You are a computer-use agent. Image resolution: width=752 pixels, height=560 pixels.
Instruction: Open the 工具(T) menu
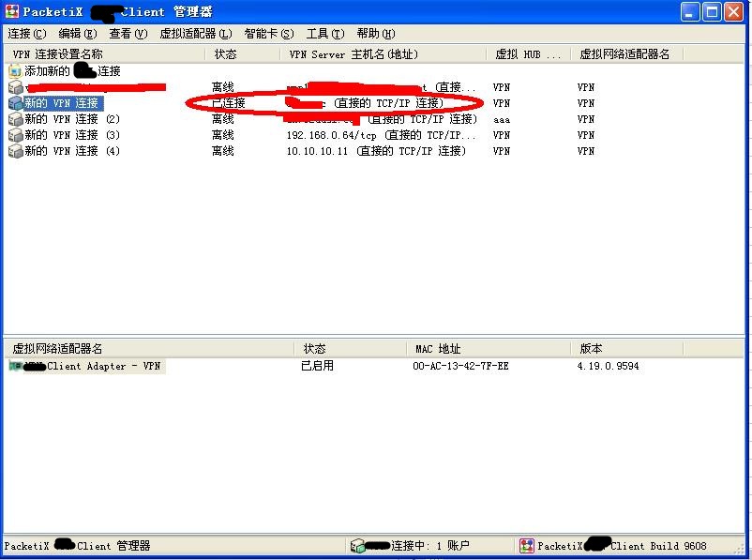tap(325, 34)
